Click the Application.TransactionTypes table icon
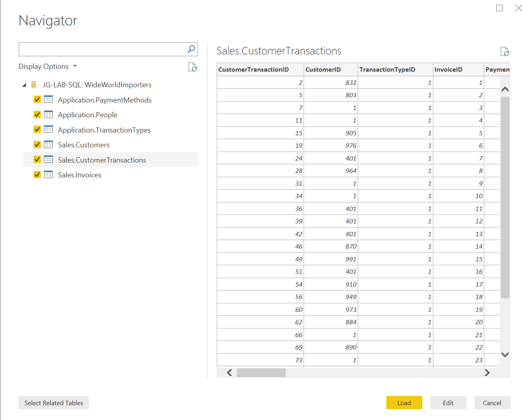The height and width of the screenshot is (420, 528). (x=48, y=129)
